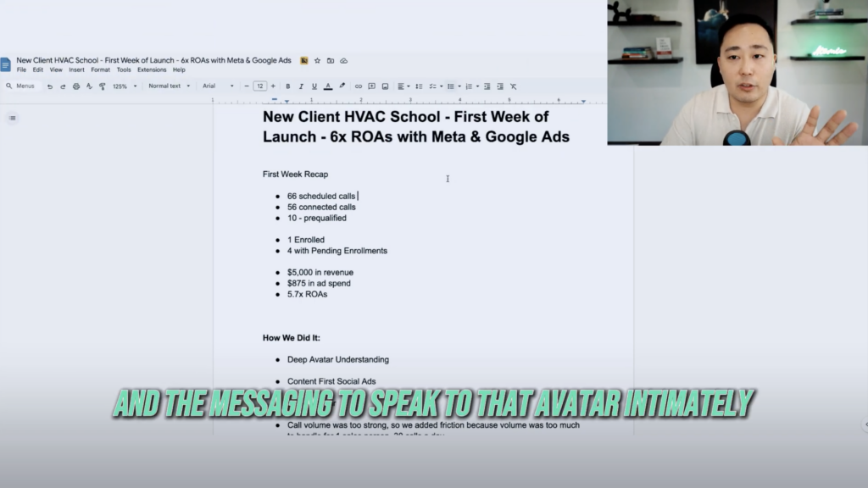Open the Extensions menu
The image size is (868, 488).
[x=150, y=69]
